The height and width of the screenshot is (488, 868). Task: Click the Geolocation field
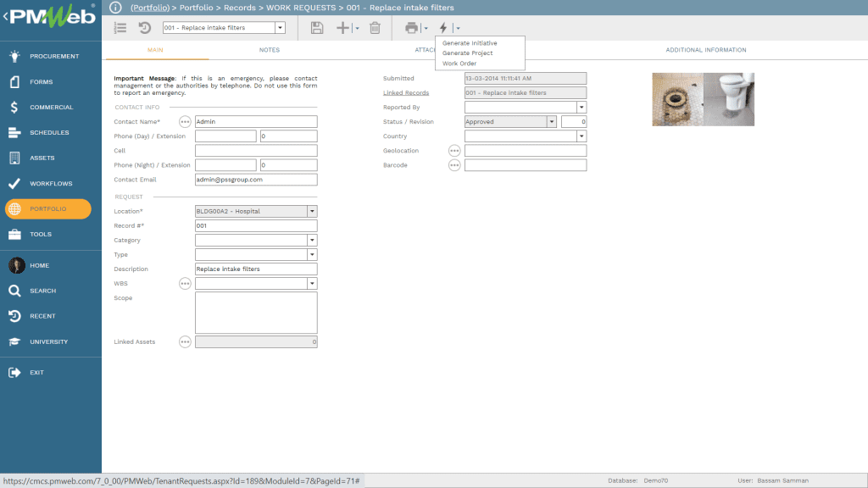(526, 151)
